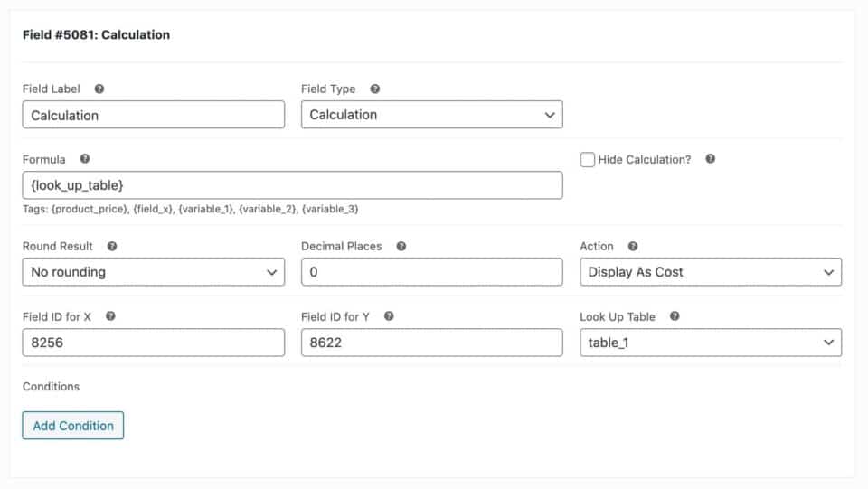Image resolution: width=868 pixels, height=489 pixels.
Task: Open the Action dropdown showing Display As Cost
Action: coord(711,271)
